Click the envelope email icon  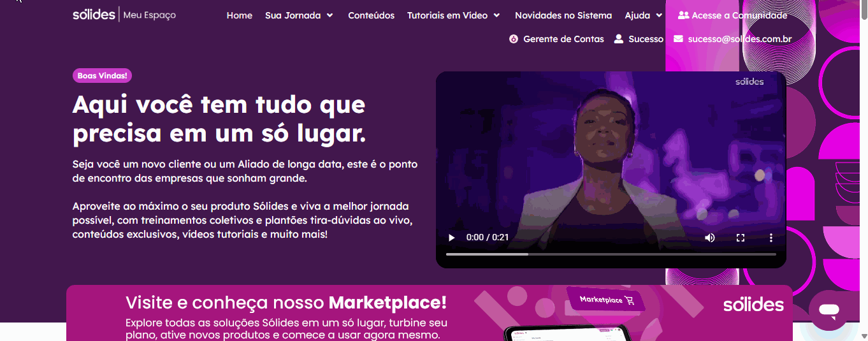click(678, 39)
